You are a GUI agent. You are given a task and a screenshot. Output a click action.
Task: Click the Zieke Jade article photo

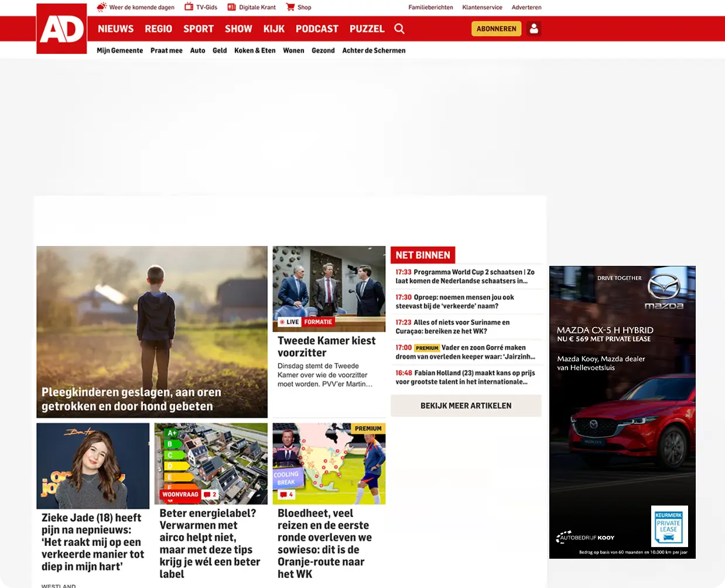[x=93, y=466]
